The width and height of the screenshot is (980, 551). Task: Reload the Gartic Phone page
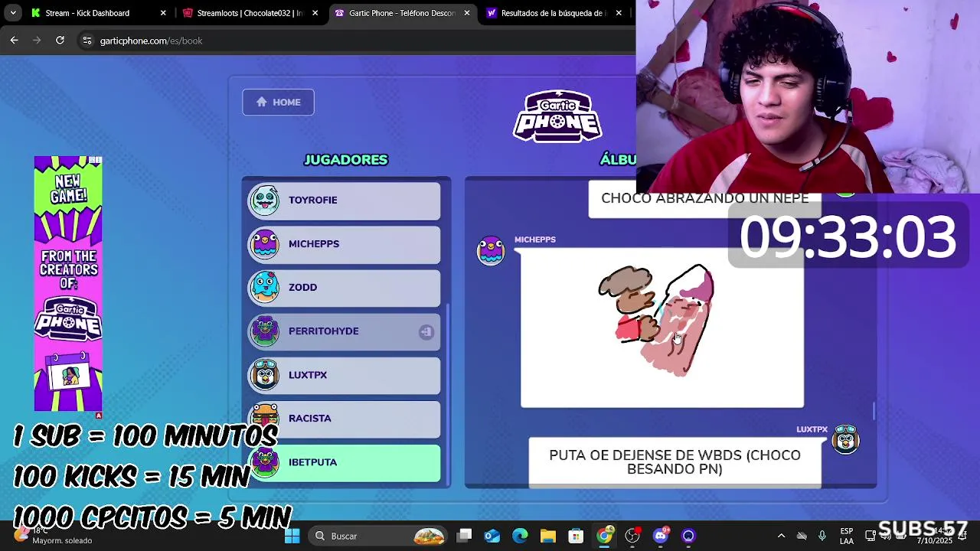tap(60, 41)
